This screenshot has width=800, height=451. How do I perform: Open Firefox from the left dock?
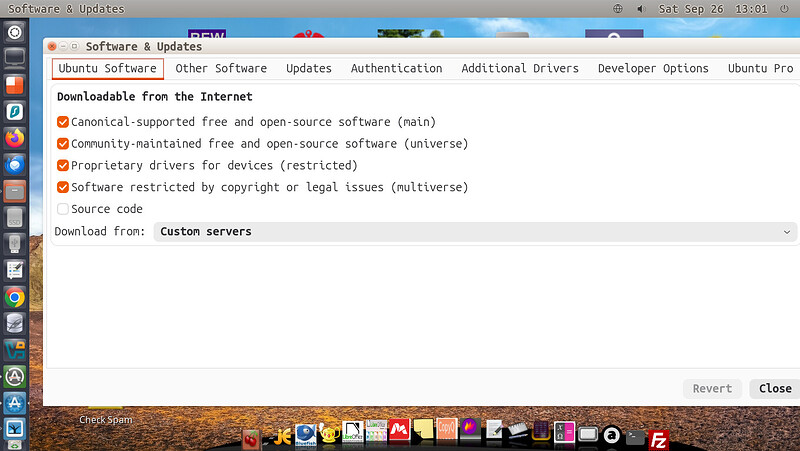click(15, 138)
